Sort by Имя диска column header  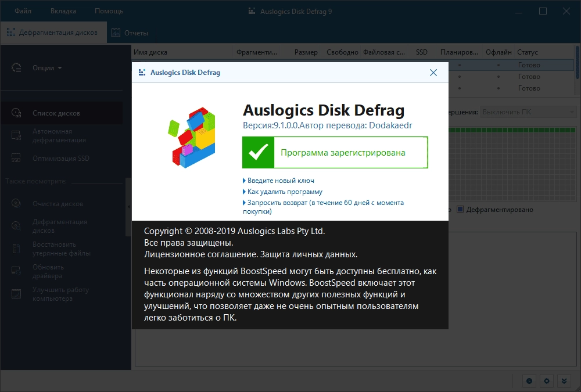click(x=150, y=52)
